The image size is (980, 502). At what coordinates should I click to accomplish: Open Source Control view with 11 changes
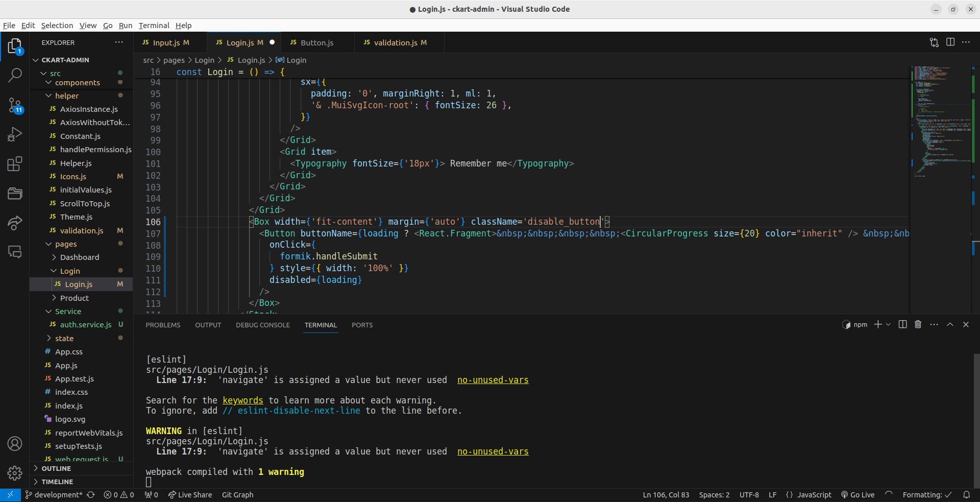coord(15,105)
